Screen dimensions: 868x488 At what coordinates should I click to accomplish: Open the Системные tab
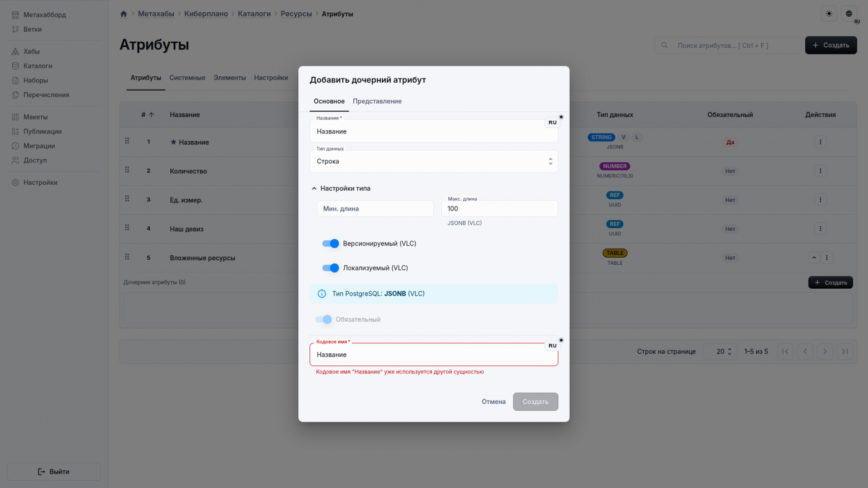(188, 77)
